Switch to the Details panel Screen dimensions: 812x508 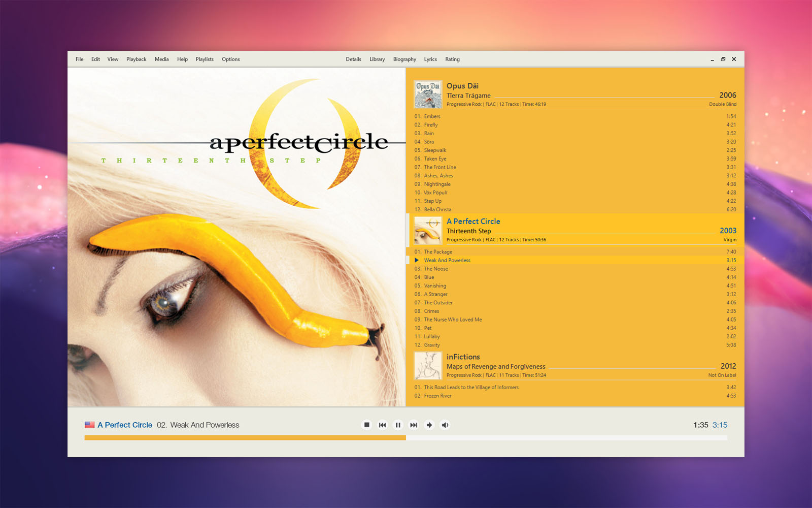pyautogui.click(x=353, y=59)
